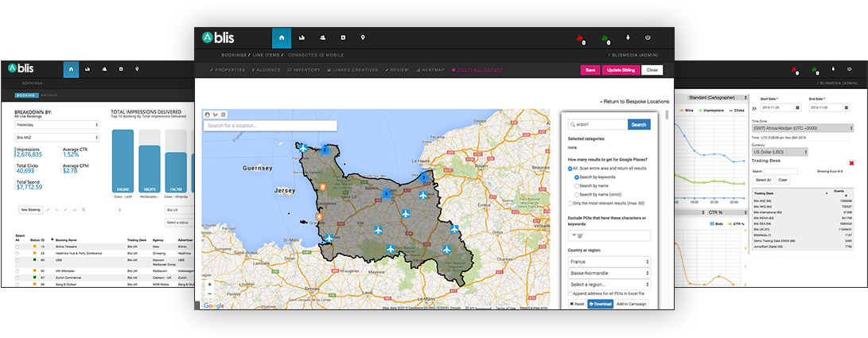Select the hand pan tool on map

tap(207, 114)
